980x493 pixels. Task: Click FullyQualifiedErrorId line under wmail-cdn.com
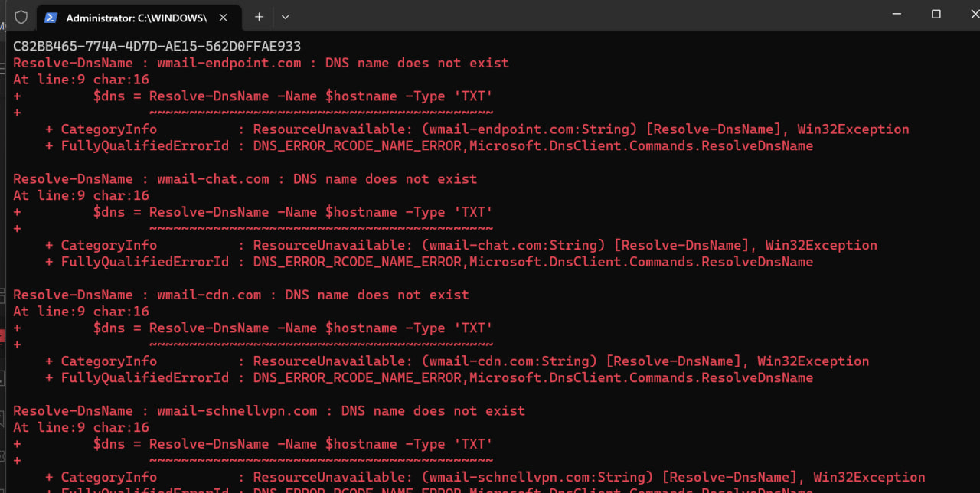click(429, 377)
